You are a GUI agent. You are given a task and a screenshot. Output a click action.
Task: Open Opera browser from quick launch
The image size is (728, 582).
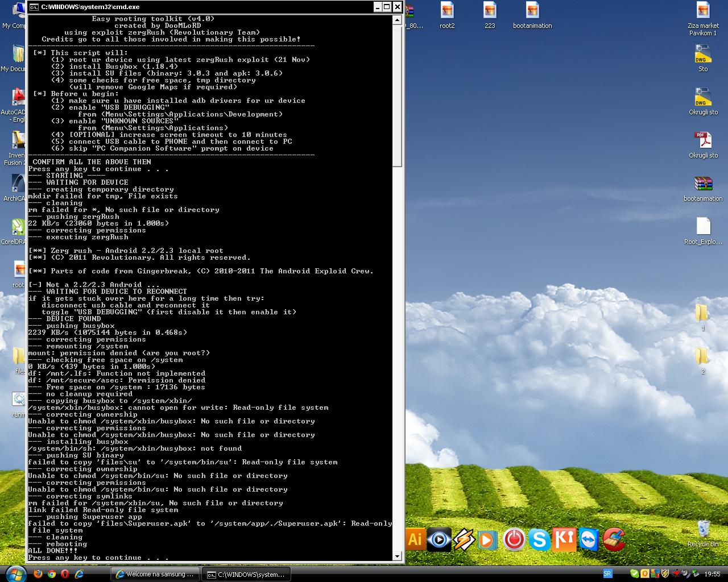coord(65,574)
